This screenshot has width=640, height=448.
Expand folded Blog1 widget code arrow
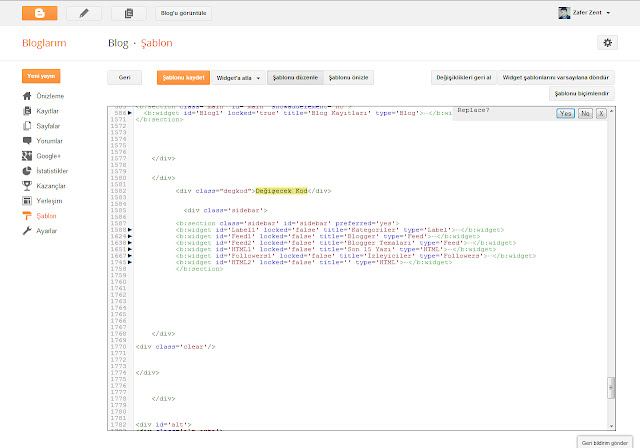click(130, 113)
